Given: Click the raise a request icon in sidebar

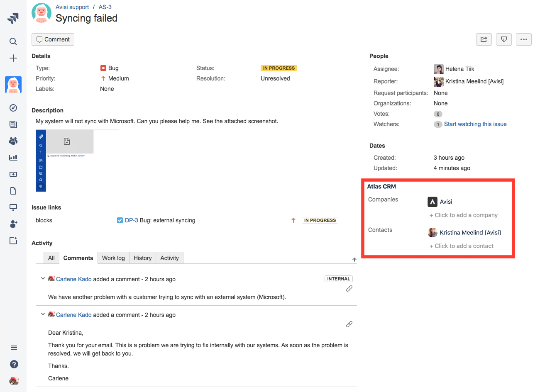Looking at the screenshot, I should pyautogui.click(x=13, y=174).
